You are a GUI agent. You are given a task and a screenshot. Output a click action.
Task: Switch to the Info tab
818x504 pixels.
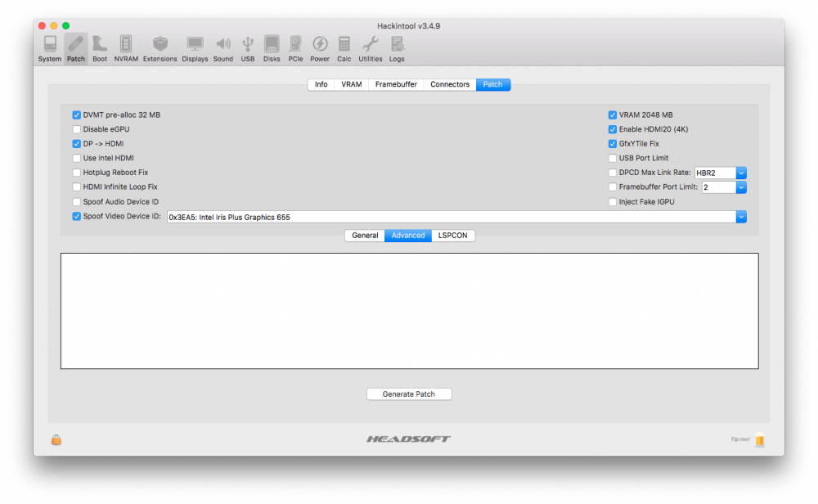click(321, 84)
